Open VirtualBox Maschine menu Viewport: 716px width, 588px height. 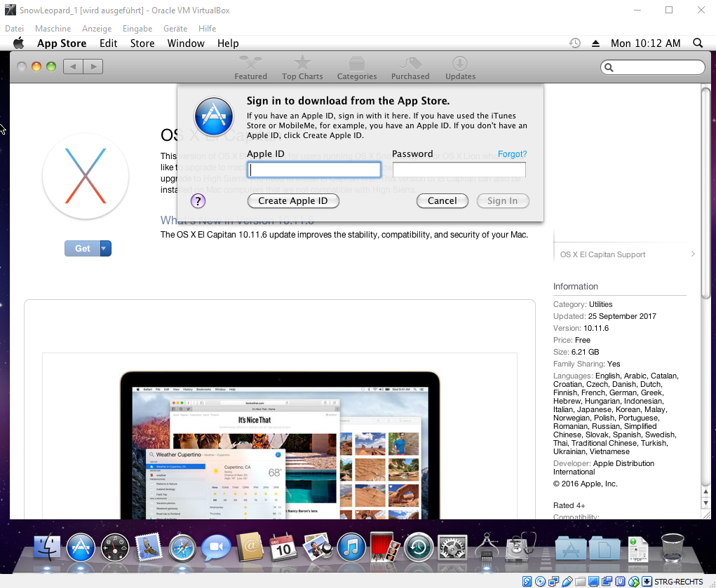tap(53, 28)
